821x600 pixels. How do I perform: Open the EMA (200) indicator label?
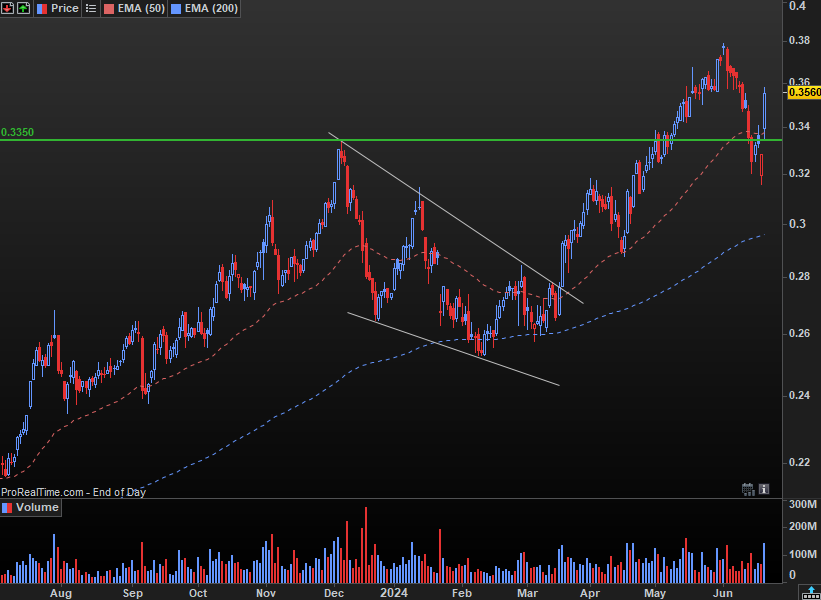[210, 8]
